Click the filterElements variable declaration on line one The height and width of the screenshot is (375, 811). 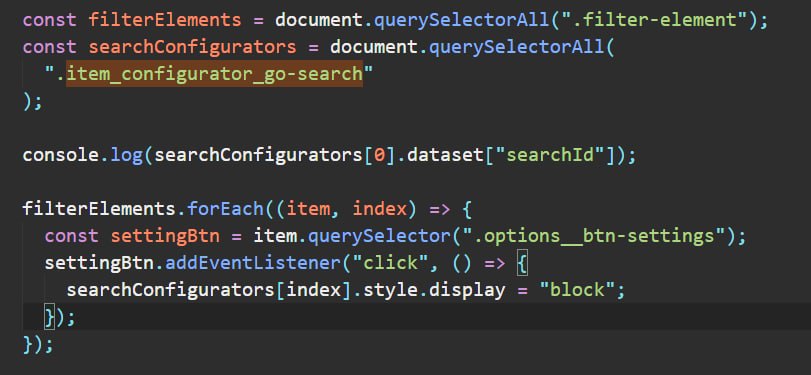tap(165, 20)
